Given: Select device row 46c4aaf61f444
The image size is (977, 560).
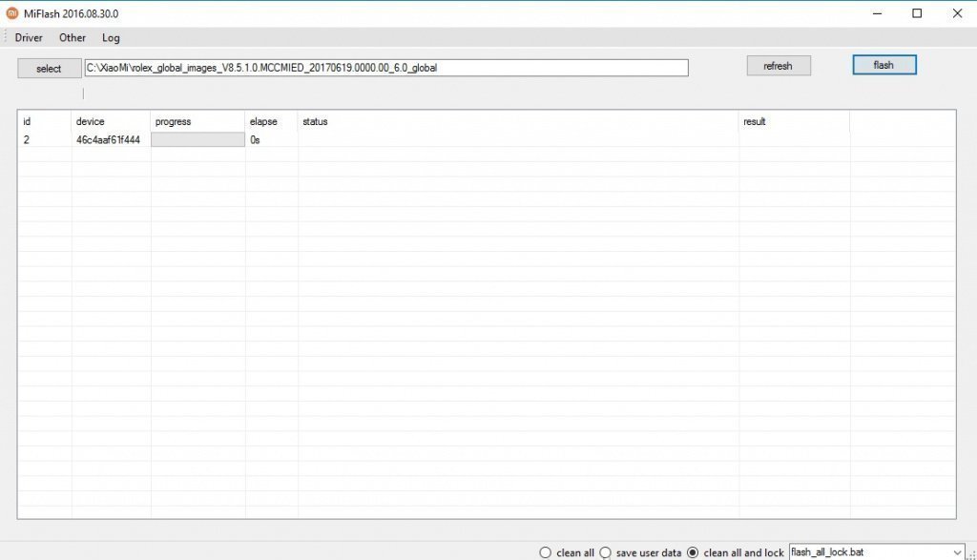Looking at the screenshot, I should (487, 139).
